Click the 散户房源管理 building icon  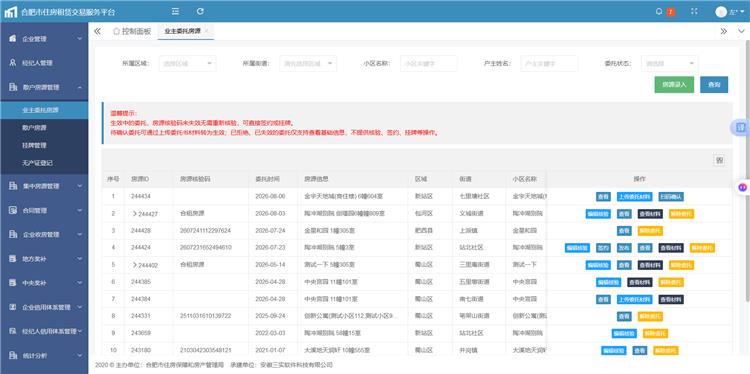click(x=13, y=87)
